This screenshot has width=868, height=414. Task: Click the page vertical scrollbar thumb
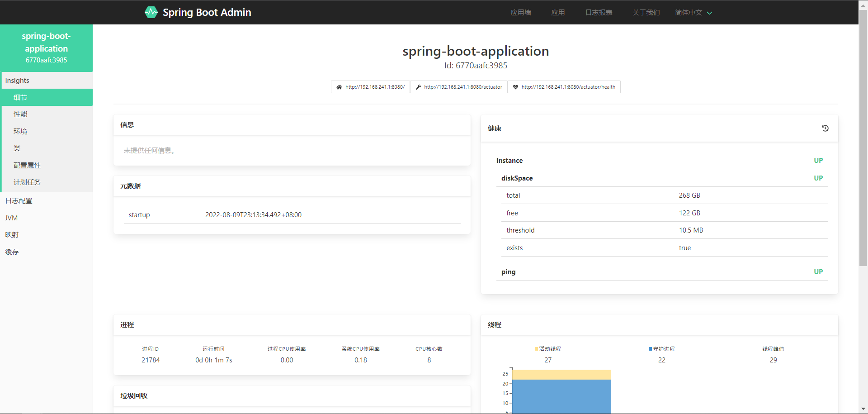click(863, 138)
